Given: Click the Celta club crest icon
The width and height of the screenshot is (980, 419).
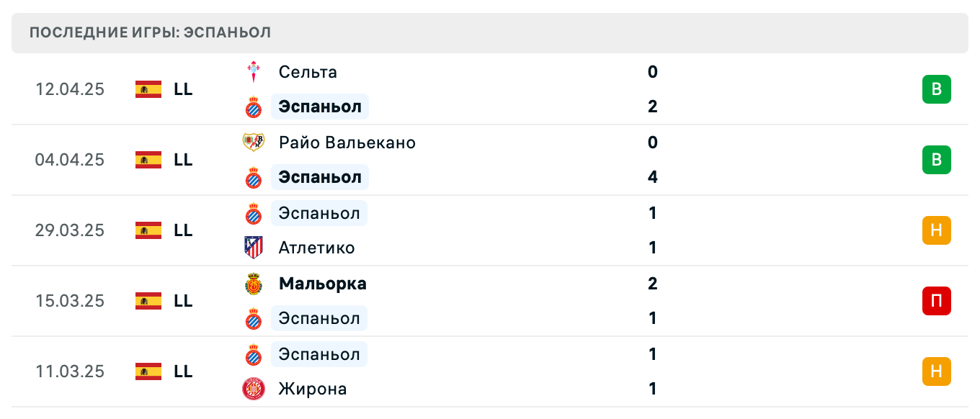Looking at the screenshot, I should tap(253, 72).
